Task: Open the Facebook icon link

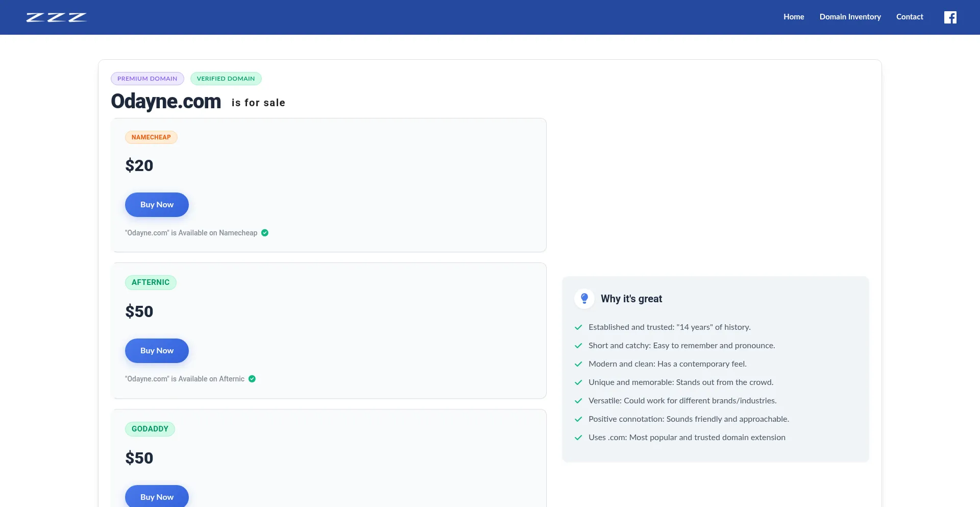Action: pos(950,17)
